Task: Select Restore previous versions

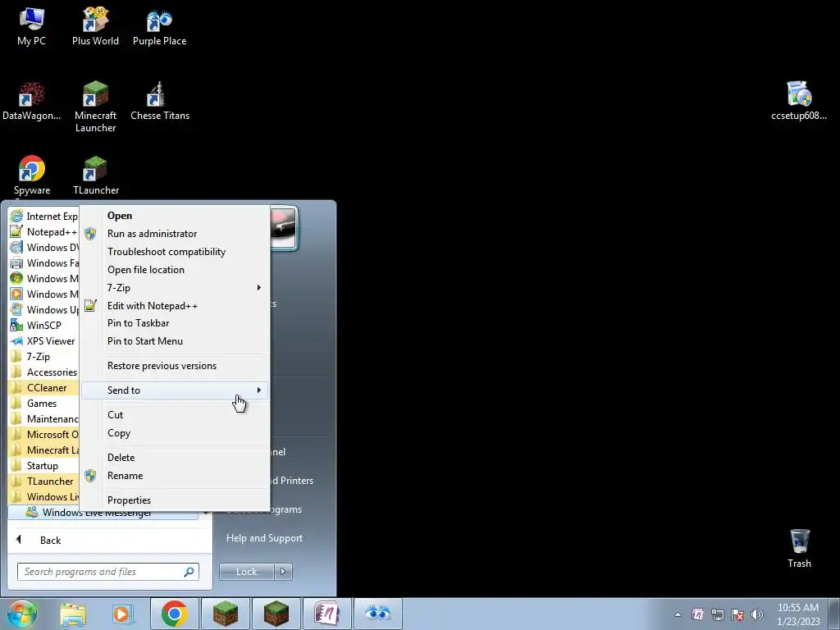Action: 174,366
